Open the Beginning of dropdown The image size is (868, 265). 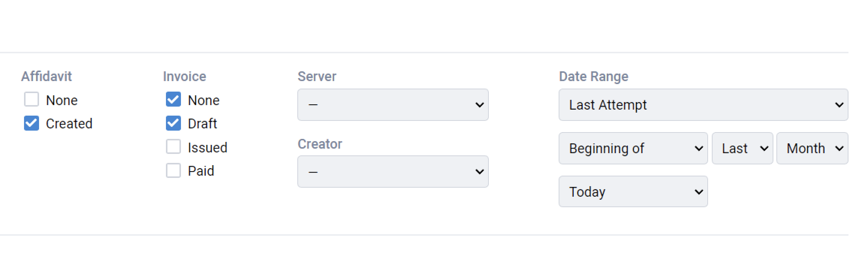(633, 148)
